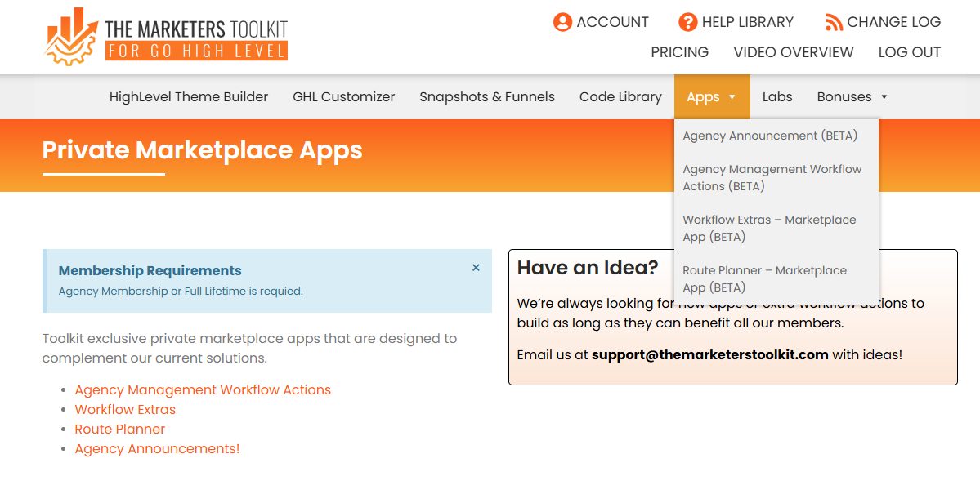
Task: Expand the Bonuses menu arrow
Action: (884, 96)
